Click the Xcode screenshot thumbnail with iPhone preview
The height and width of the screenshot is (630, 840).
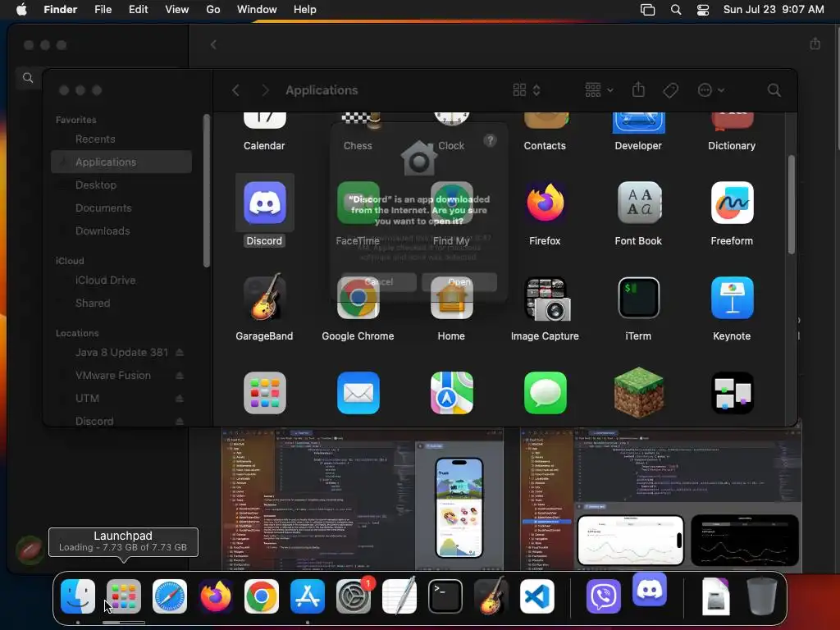point(363,500)
